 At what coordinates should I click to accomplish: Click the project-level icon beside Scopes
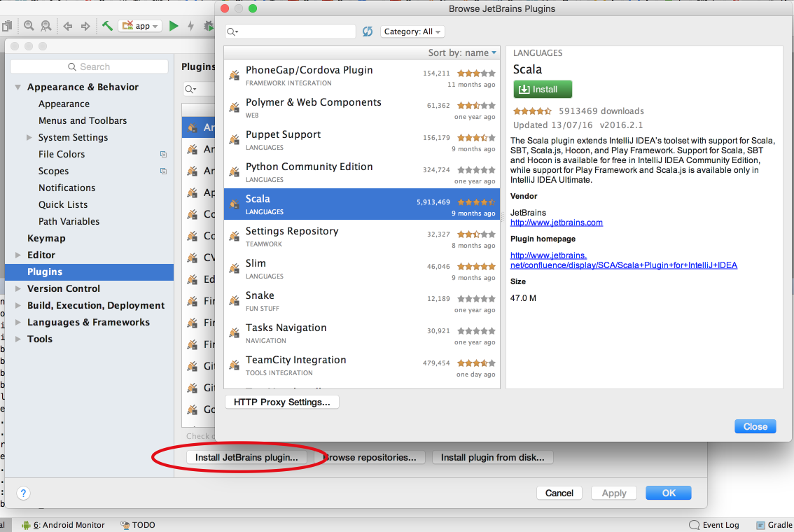(163, 171)
